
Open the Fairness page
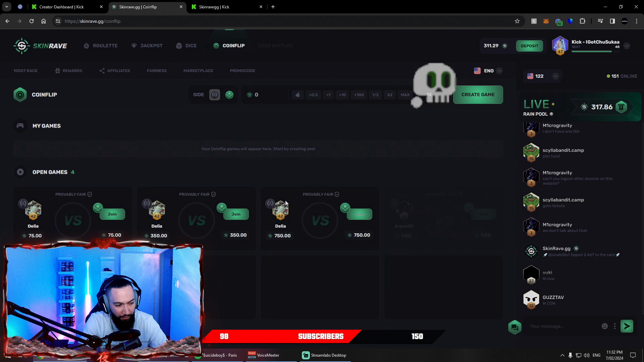tap(157, 71)
